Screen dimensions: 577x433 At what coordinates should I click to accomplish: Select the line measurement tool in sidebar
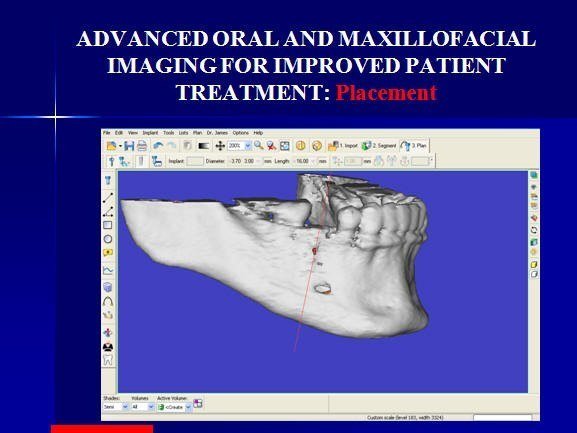[108, 198]
